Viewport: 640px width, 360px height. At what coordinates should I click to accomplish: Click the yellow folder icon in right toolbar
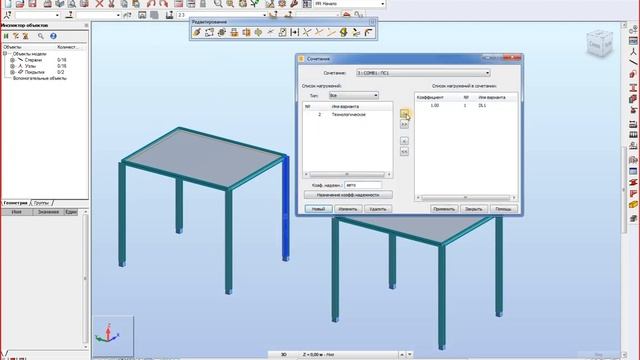point(633,204)
